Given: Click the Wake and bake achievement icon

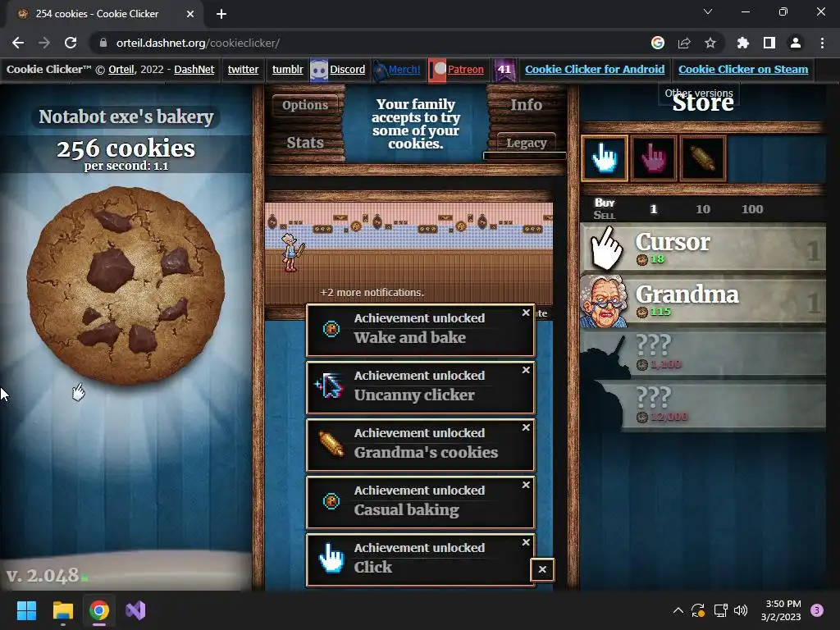Looking at the screenshot, I should [331, 328].
